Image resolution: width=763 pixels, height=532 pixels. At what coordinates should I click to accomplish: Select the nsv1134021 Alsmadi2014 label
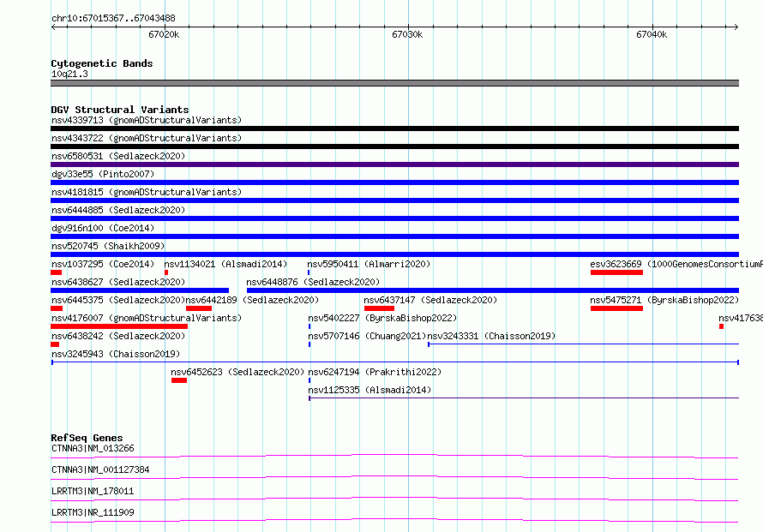tap(225, 264)
